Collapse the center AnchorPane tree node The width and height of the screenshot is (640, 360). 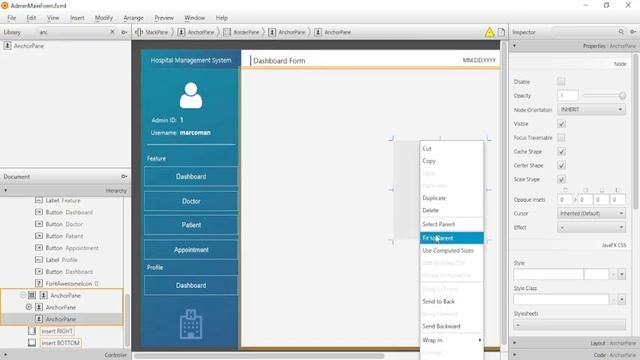click(23, 295)
